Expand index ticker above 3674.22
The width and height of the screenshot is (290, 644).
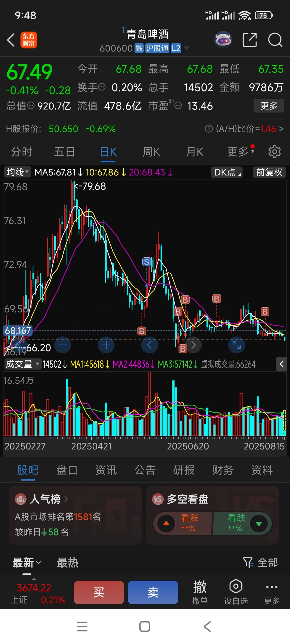coord(34,579)
